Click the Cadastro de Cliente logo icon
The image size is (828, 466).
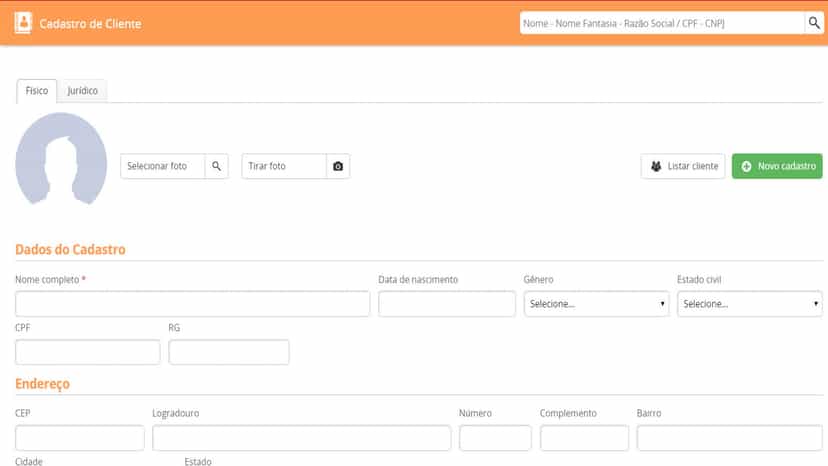pos(23,23)
